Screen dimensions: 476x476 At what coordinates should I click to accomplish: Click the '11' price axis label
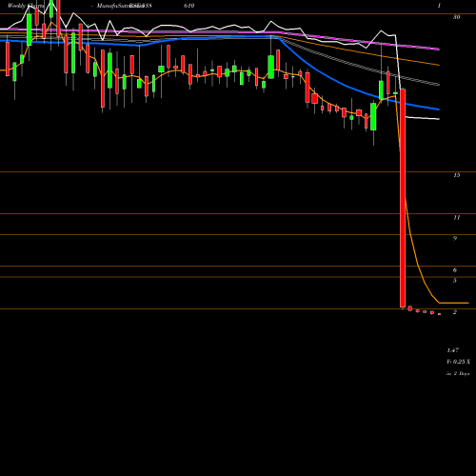point(456,218)
